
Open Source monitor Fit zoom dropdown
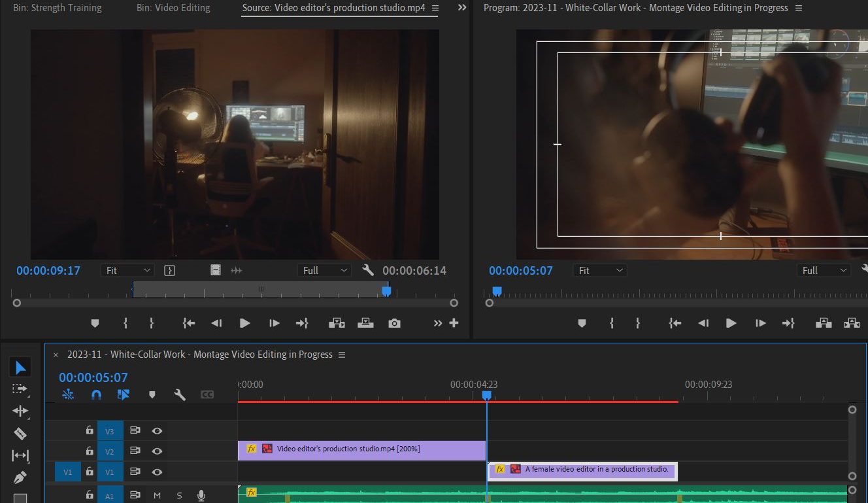pyautogui.click(x=127, y=270)
